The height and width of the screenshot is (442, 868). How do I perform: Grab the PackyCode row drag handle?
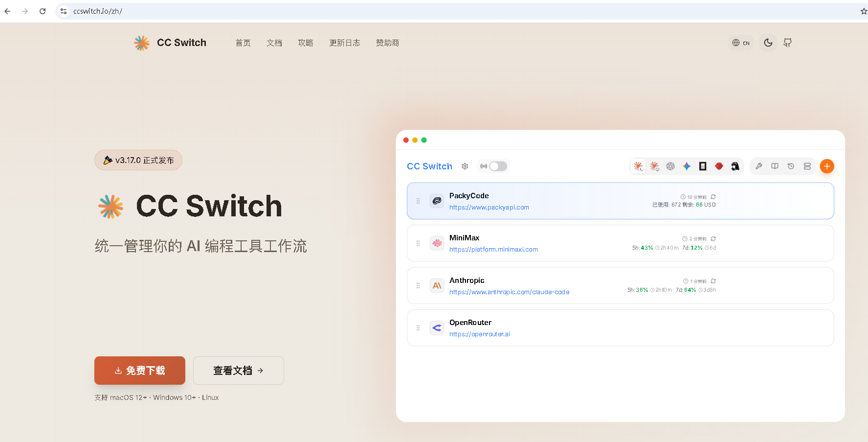coord(418,201)
